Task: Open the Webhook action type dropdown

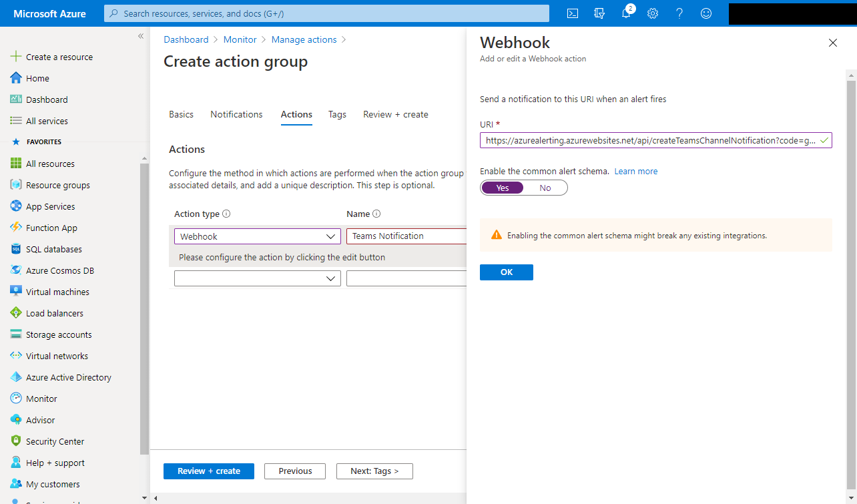Action: click(258, 236)
